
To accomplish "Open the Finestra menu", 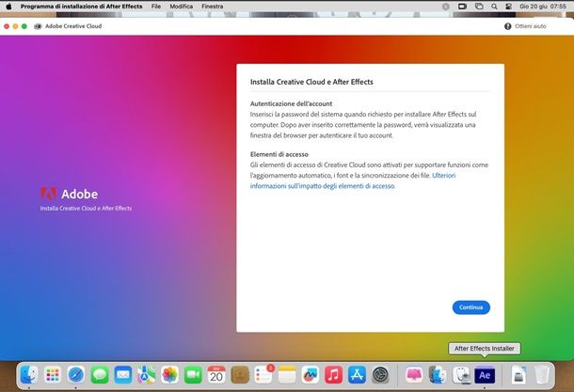I will [213, 7].
